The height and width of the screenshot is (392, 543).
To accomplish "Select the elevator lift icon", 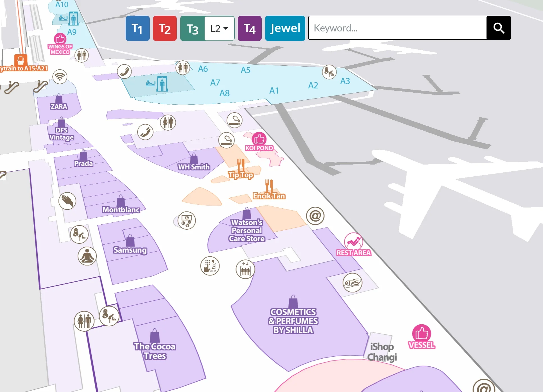I will [x=245, y=269].
